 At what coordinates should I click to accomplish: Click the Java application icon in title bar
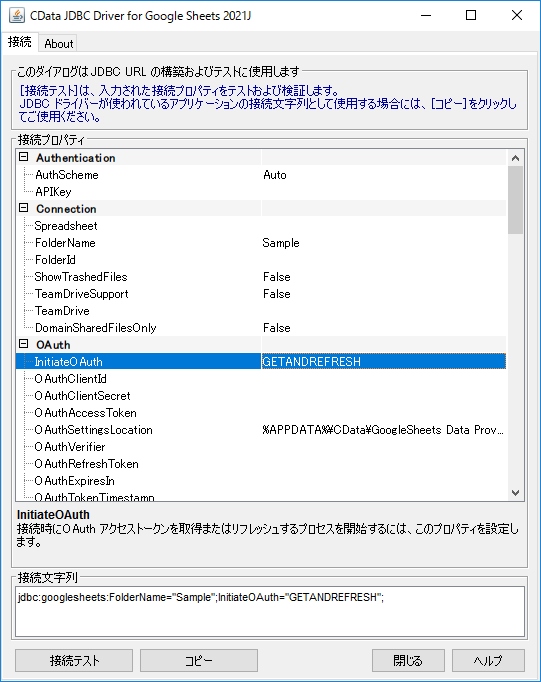click(17, 15)
